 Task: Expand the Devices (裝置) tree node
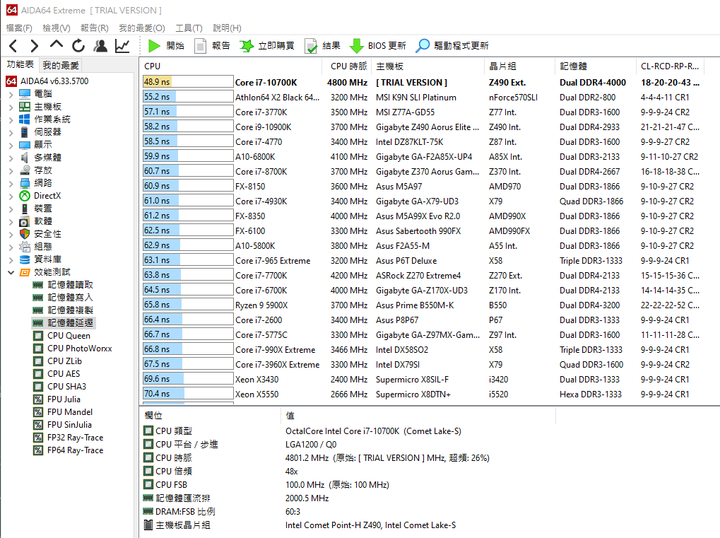[x=11, y=209]
